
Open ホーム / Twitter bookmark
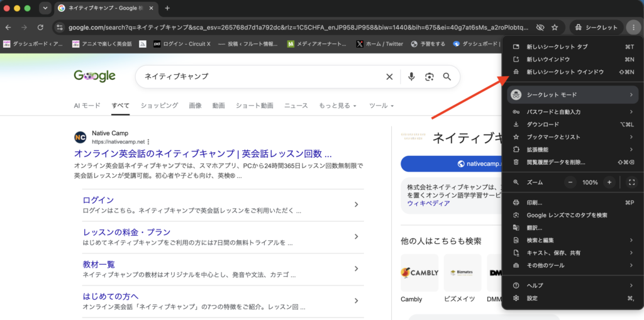(x=379, y=43)
